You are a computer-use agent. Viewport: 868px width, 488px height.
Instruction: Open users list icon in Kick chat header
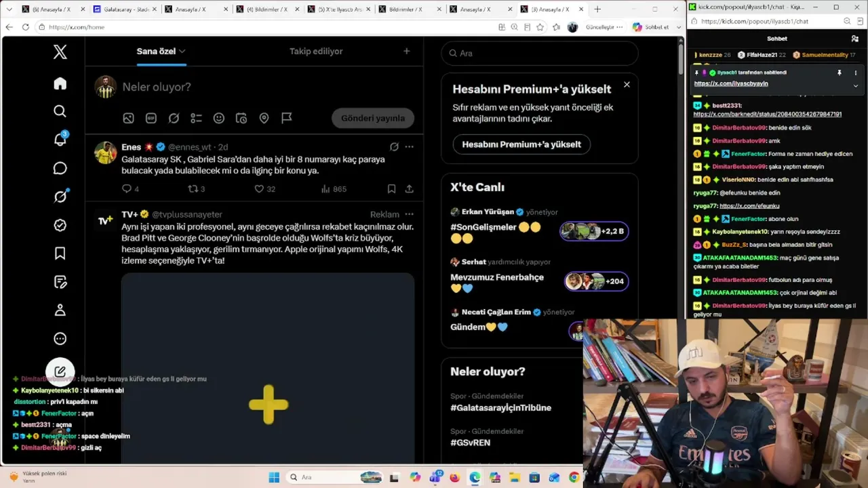click(x=854, y=39)
